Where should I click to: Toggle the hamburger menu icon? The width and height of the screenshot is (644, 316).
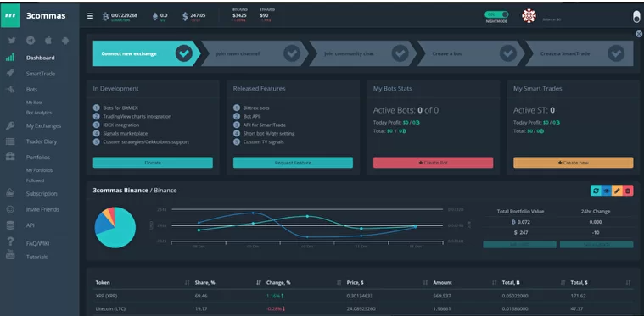pyautogui.click(x=90, y=16)
